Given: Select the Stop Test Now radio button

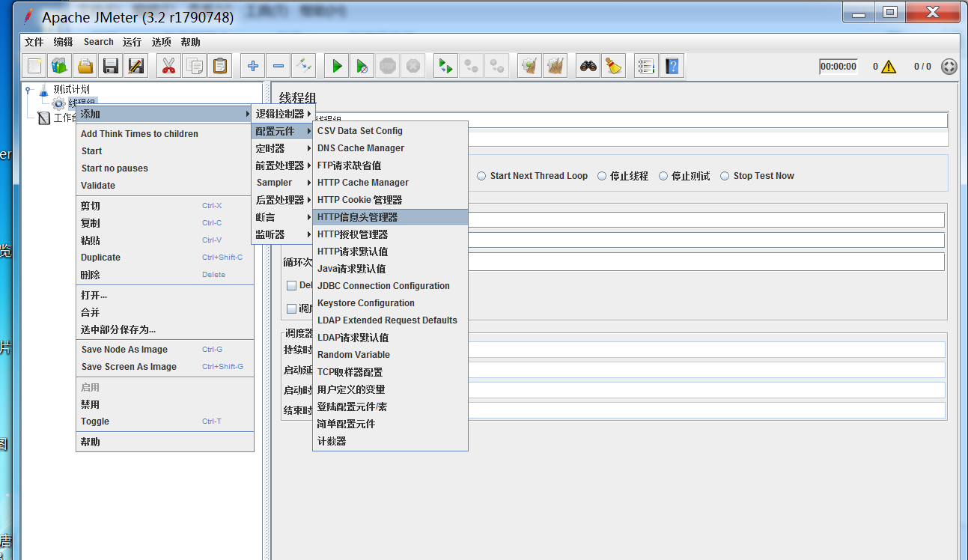Looking at the screenshot, I should pos(725,176).
